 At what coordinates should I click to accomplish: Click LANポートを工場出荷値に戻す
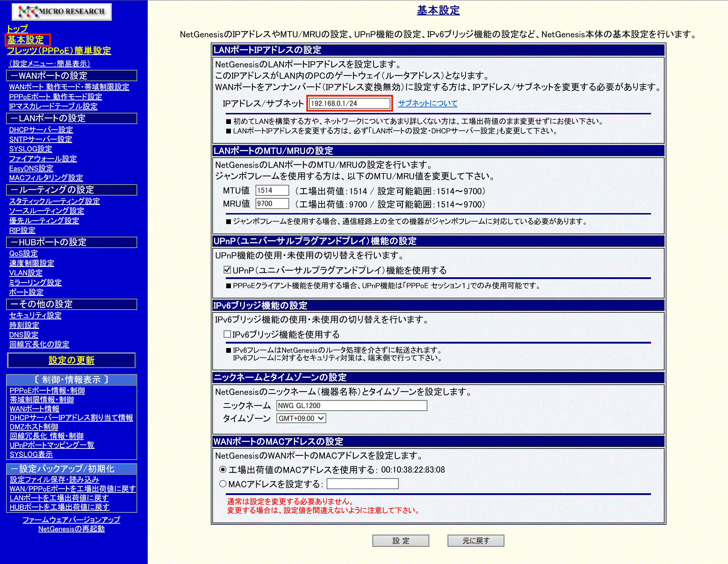point(59,498)
